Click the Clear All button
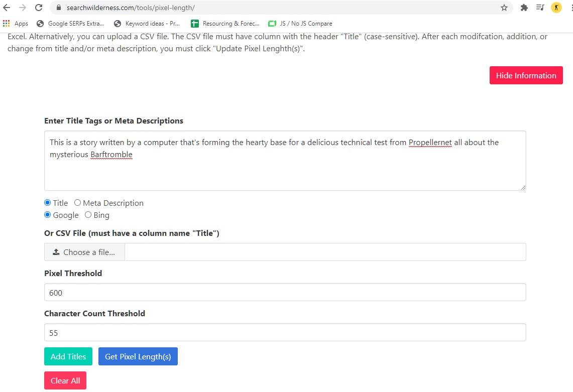Image resolution: width=573 pixels, height=392 pixels. click(x=65, y=380)
